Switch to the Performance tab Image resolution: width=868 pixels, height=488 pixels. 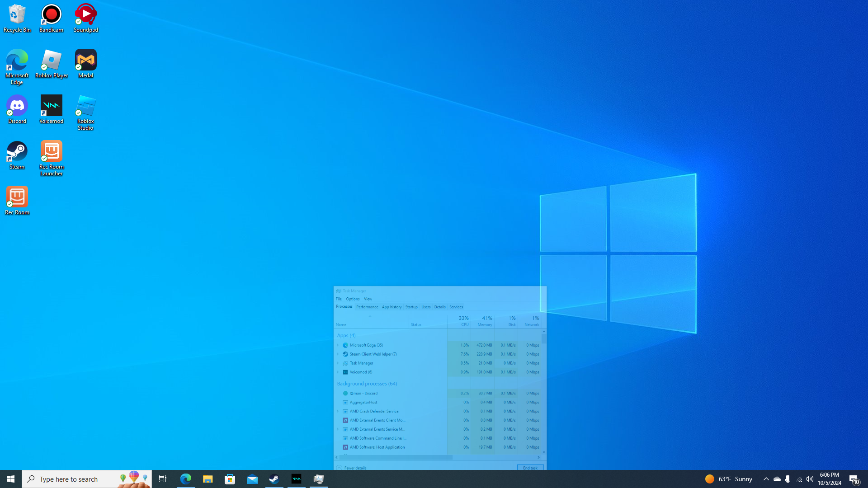click(x=367, y=307)
